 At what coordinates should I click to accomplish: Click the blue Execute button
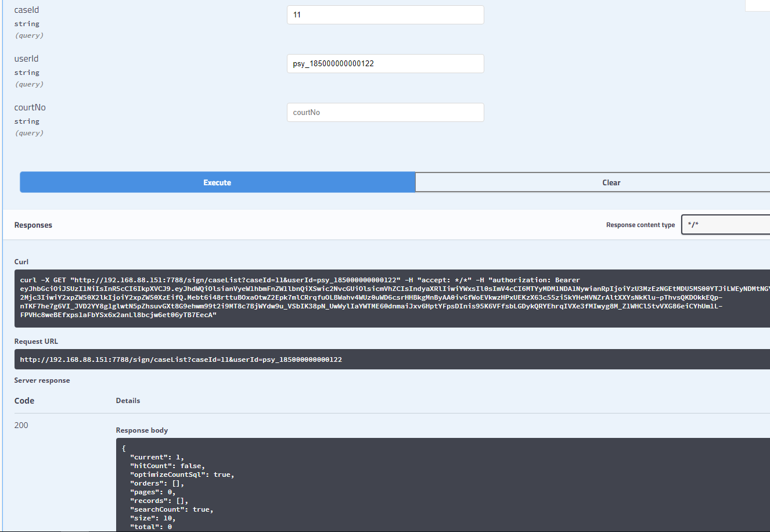pyautogui.click(x=217, y=182)
